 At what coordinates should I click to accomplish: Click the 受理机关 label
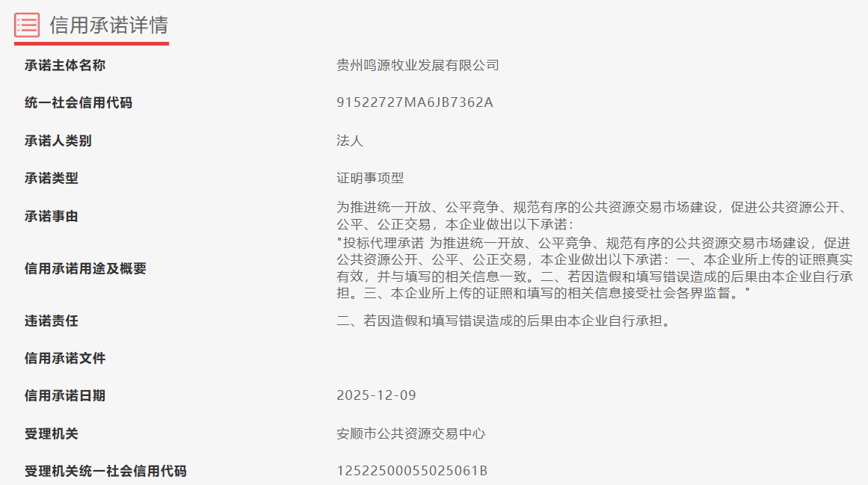[x=51, y=433]
